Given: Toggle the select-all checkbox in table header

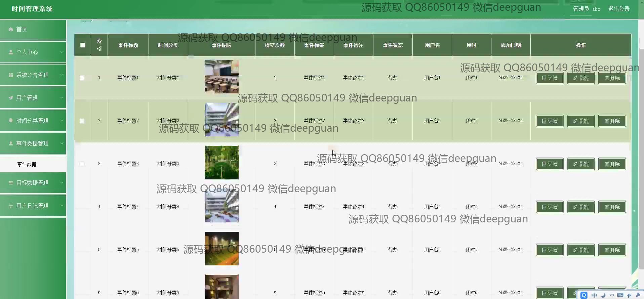Looking at the screenshot, I should (x=83, y=45).
